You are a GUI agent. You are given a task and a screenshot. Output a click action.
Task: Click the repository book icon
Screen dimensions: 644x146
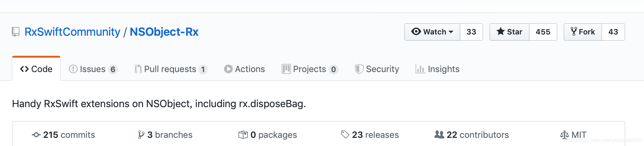pos(16,32)
